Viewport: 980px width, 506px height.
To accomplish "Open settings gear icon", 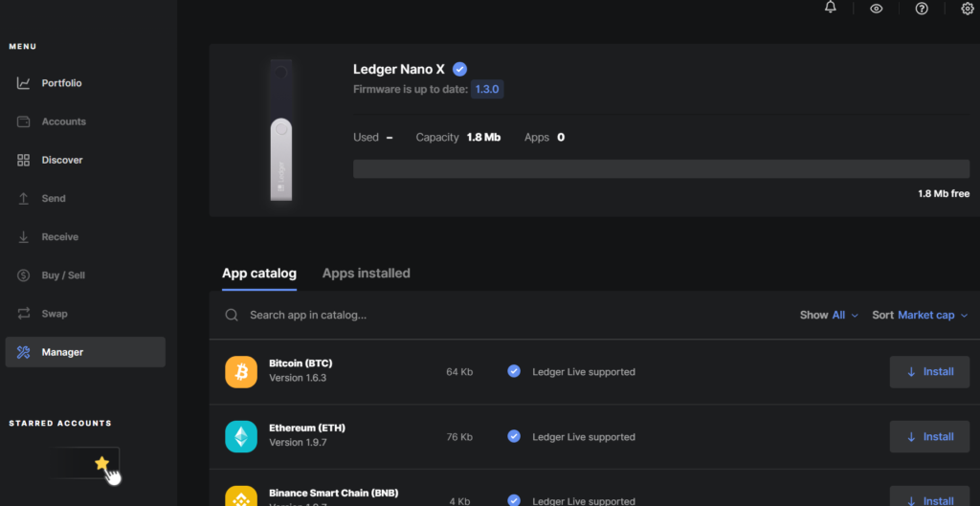I will [x=967, y=9].
